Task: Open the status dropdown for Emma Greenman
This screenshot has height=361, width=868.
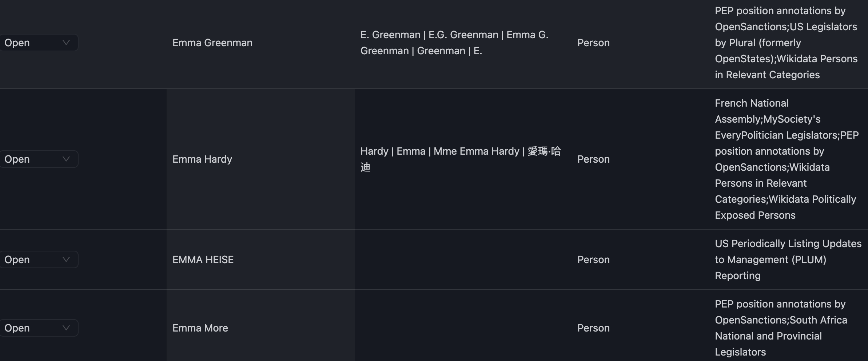Action: pos(38,43)
